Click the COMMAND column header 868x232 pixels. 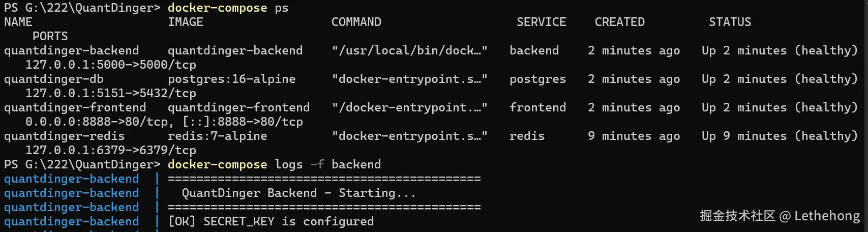point(356,22)
